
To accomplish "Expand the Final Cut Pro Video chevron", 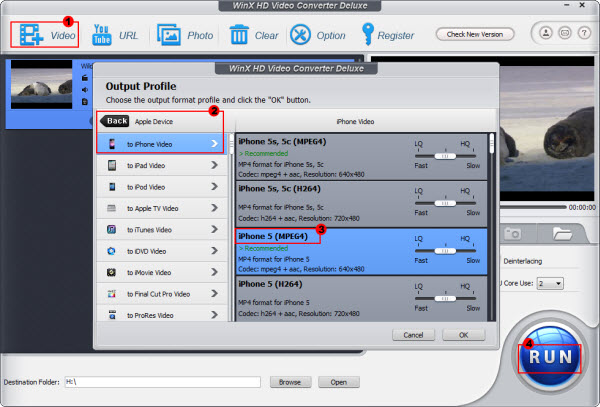I will 214,293.
